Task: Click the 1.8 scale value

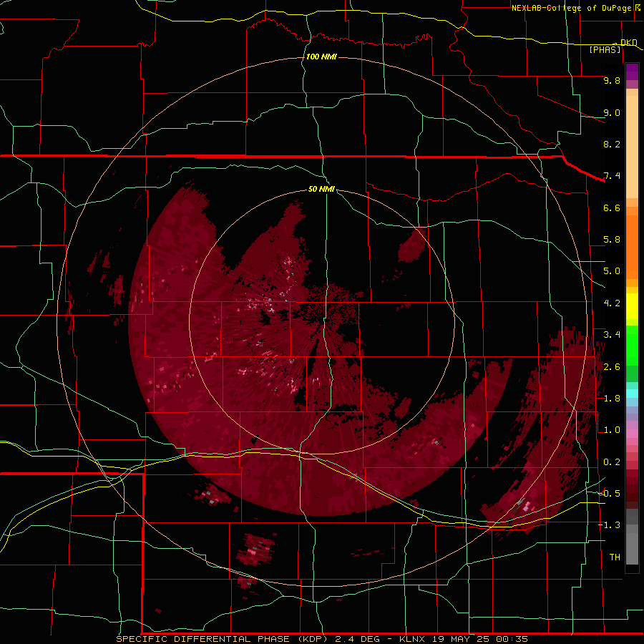Action: point(612,399)
